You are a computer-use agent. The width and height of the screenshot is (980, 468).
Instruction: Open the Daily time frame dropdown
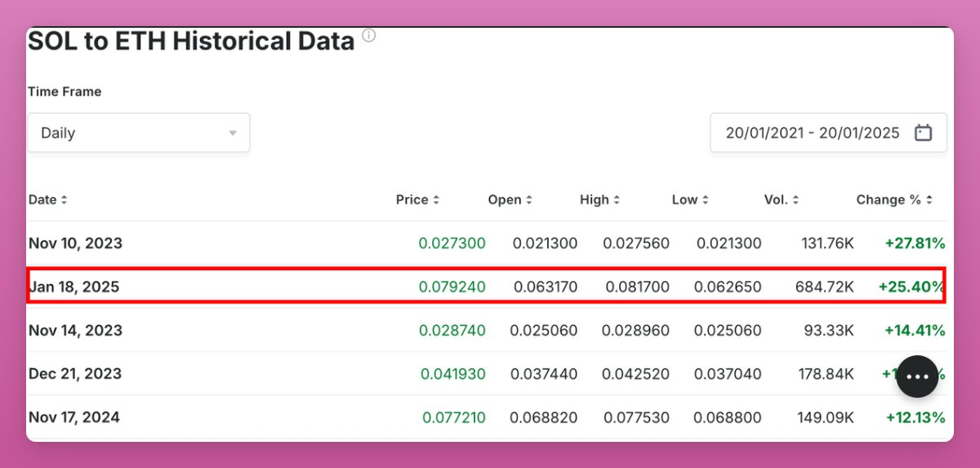139,133
